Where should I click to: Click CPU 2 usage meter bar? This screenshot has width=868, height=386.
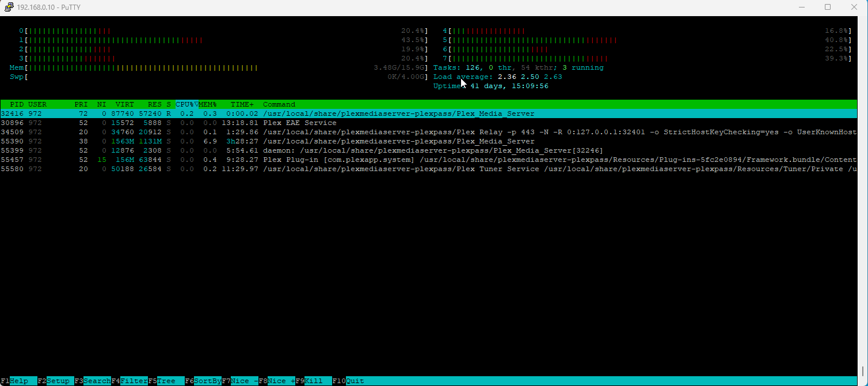click(x=224, y=49)
